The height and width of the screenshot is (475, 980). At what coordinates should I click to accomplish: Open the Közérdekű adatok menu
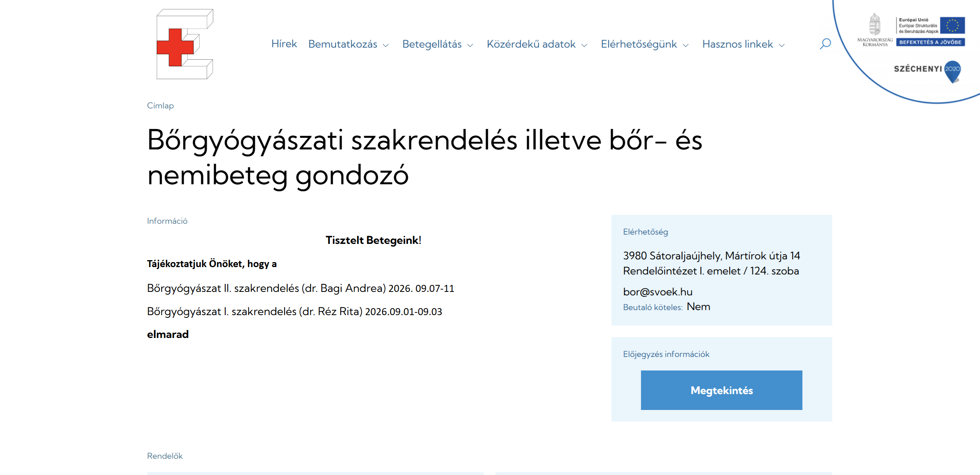point(531,44)
